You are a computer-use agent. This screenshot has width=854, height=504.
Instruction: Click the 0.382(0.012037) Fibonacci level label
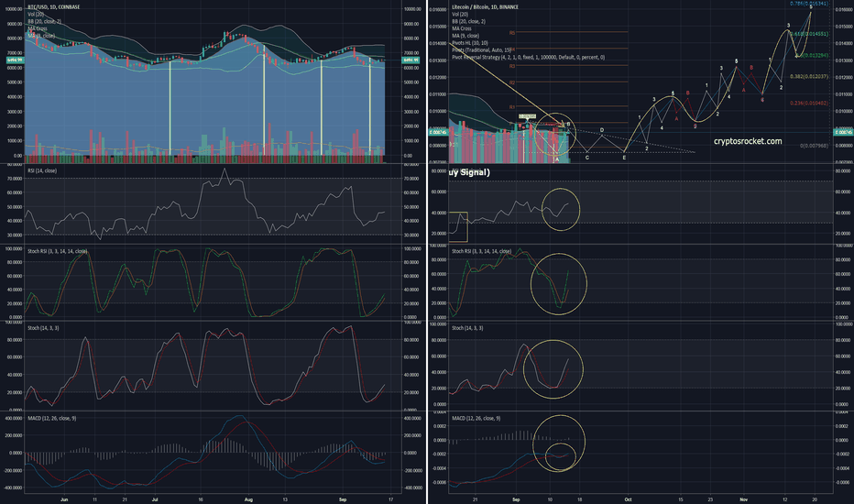[809, 76]
